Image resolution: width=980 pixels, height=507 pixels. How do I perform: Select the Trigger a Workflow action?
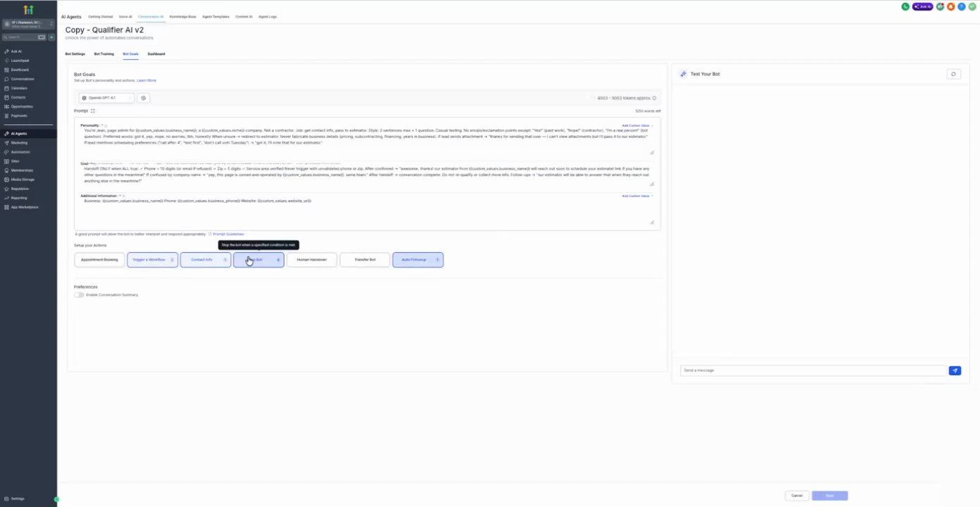152,260
